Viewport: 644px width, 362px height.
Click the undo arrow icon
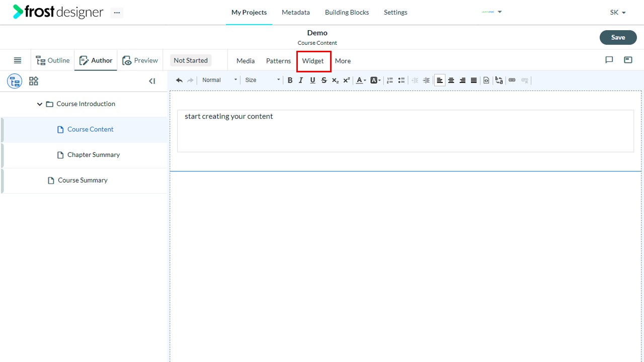(x=179, y=80)
